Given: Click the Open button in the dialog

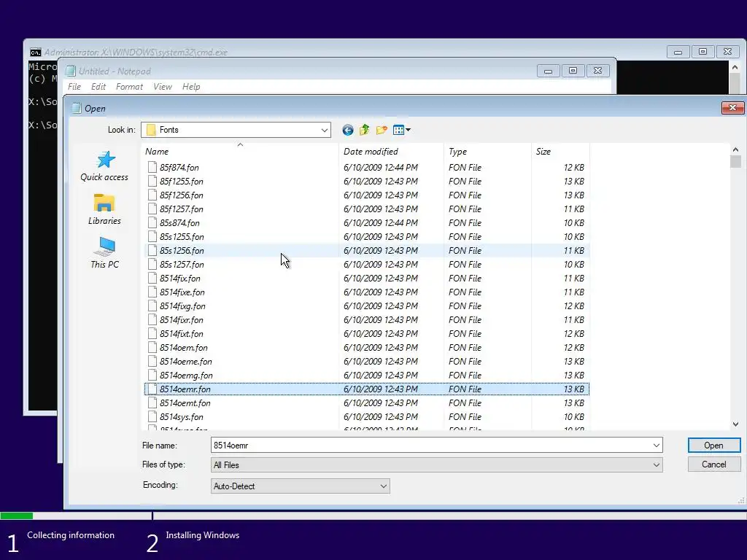Looking at the screenshot, I should [x=713, y=446].
